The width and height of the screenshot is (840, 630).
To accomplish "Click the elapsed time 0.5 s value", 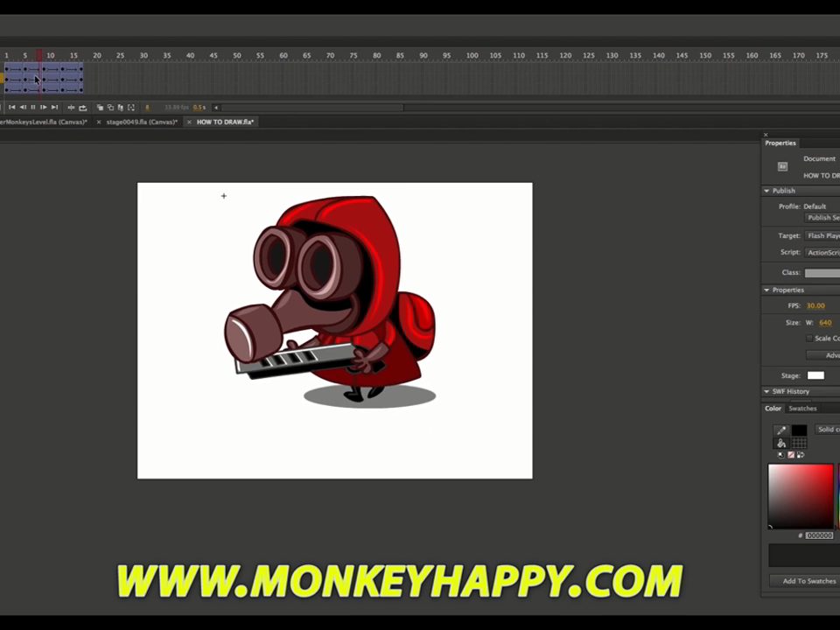I will point(199,108).
